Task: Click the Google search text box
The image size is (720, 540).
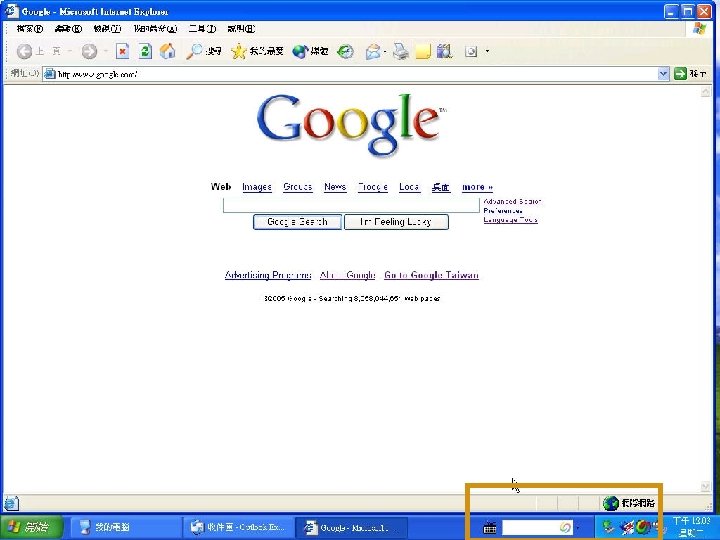Action: (x=351, y=205)
